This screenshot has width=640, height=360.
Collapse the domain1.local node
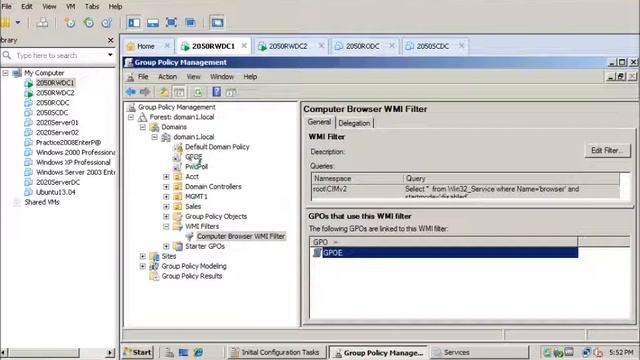tap(154, 137)
